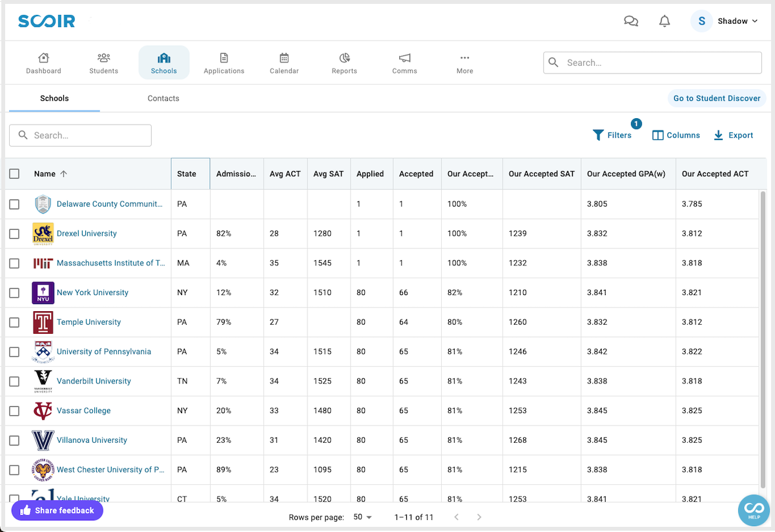Screen dimensions: 775x532
Task: Open the New York University link
Action: coord(92,293)
